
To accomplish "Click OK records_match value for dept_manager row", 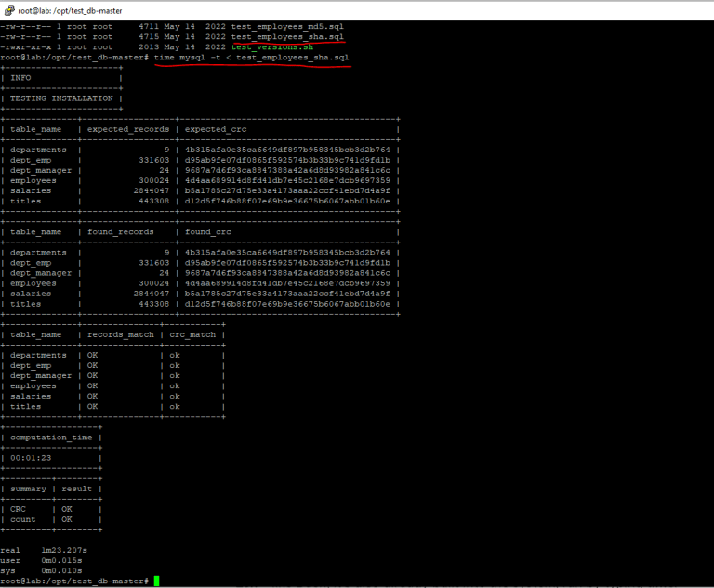I will pyautogui.click(x=92, y=375).
